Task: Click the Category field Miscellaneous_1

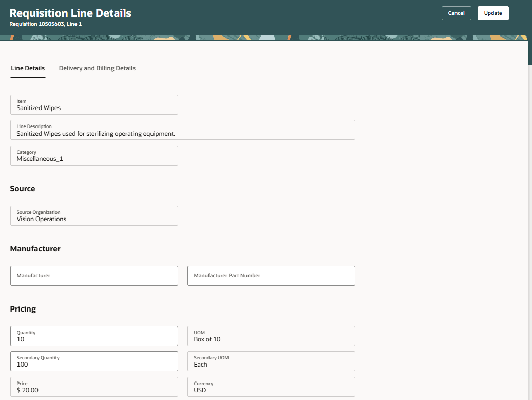Action: 94,155
